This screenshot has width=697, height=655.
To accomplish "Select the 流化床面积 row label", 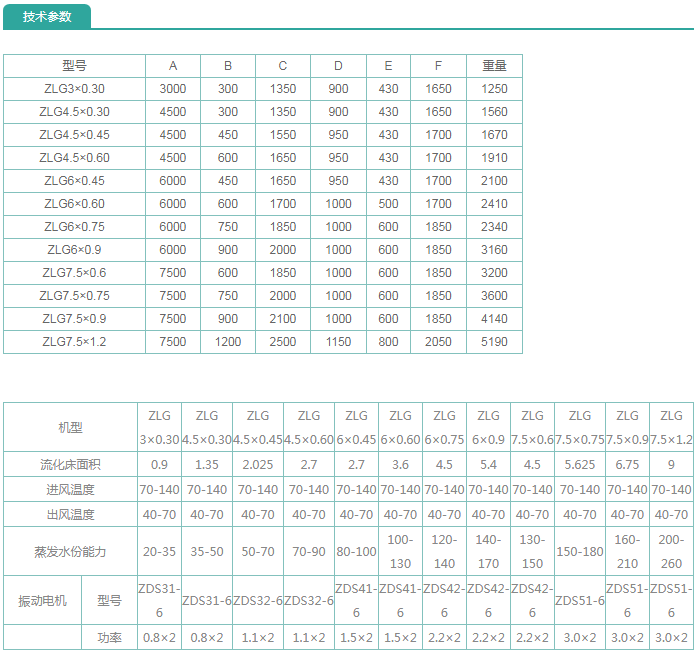I will pyautogui.click(x=70, y=465).
